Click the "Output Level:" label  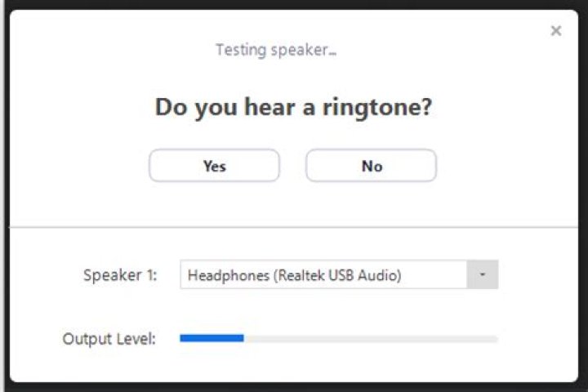pos(109,338)
